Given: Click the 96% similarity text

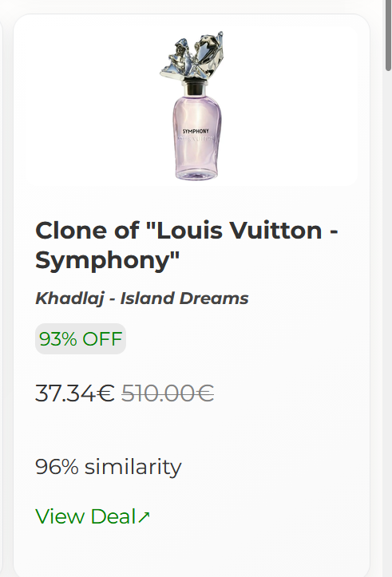Looking at the screenshot, I should pyautogui.click(x=109, y=467).
